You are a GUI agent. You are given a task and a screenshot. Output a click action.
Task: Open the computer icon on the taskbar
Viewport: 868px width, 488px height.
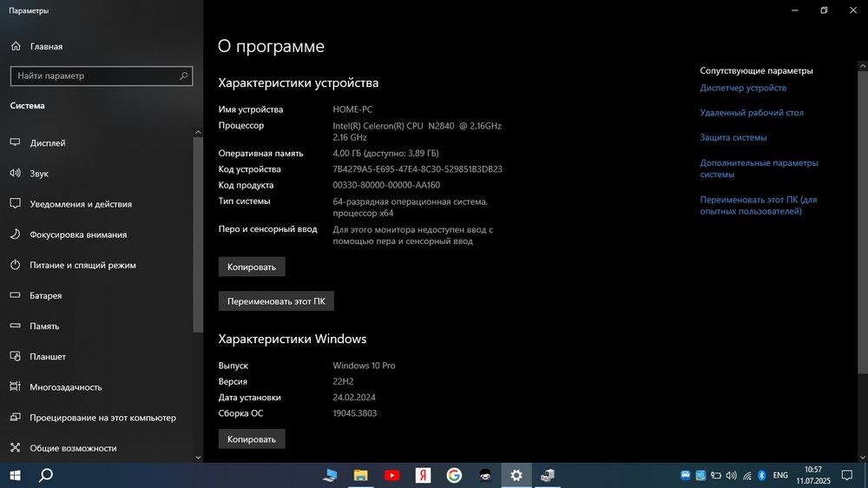(x=330, y=475)
